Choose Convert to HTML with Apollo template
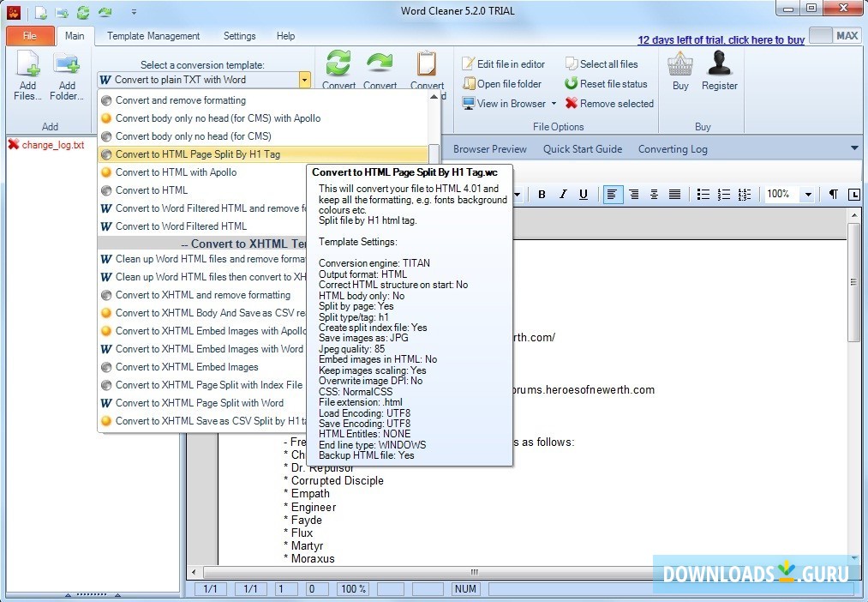 tap(202, 172)
